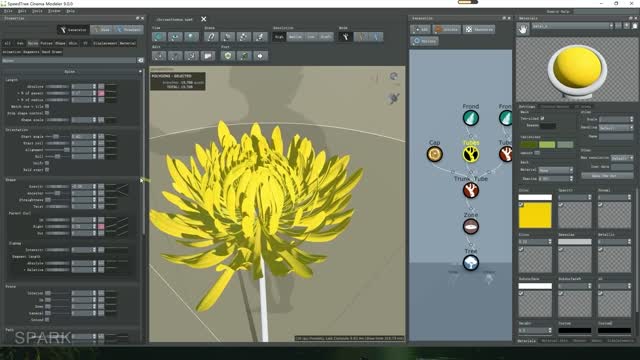Click the third icon in Scene group
Viewport: 640px width, 360px height.
click(244, 37)
